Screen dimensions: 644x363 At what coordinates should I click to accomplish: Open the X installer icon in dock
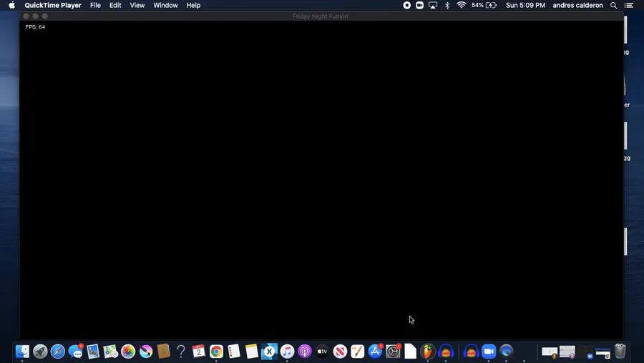pyautogui.click(x=270, y=352)
